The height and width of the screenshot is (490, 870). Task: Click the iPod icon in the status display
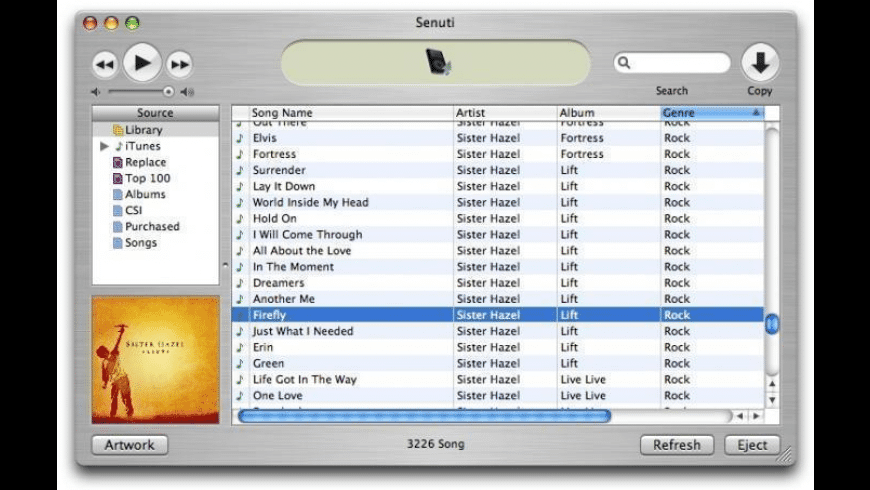pyautogui.click(x=438, y=62)
